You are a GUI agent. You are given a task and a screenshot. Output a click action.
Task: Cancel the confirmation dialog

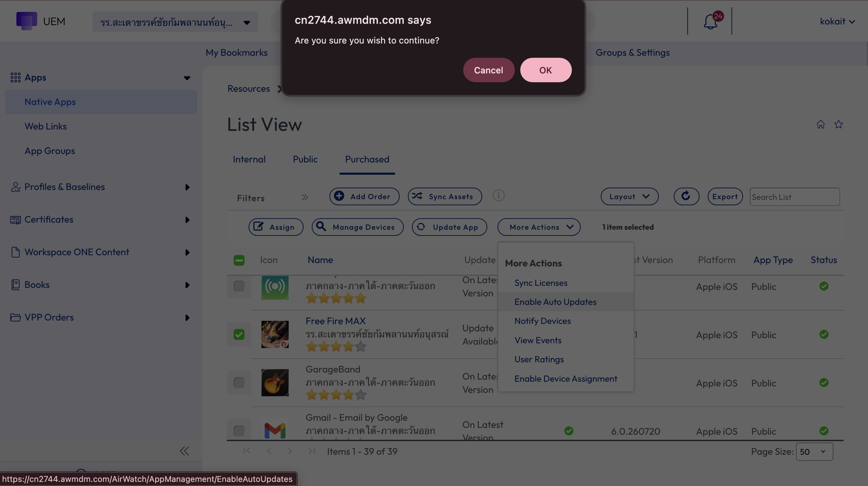pos(489,70)
